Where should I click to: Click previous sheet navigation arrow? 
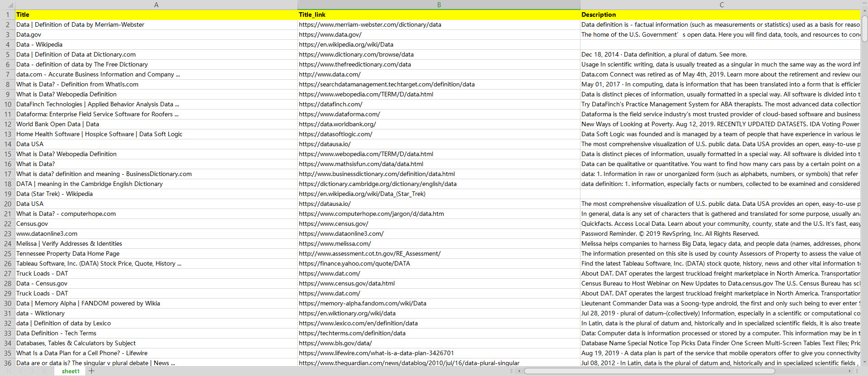(21, 371)
